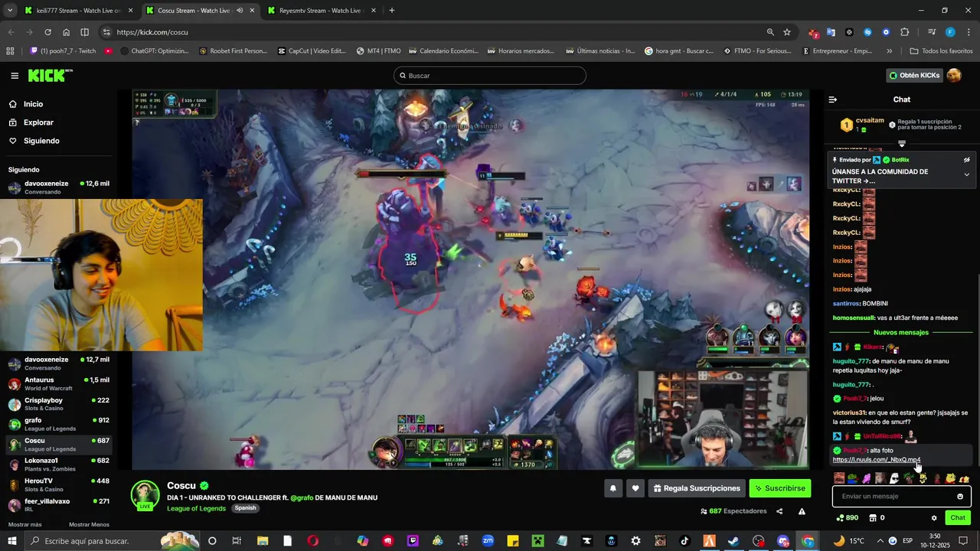Click the green Chat send button
This screenshot has height=551, width=980.
coord(958,518)
